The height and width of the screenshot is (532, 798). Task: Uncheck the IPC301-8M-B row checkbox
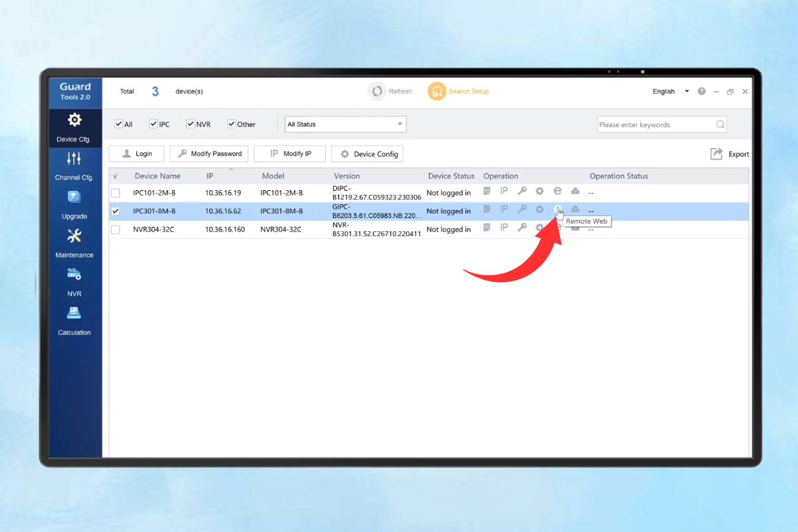116,211
